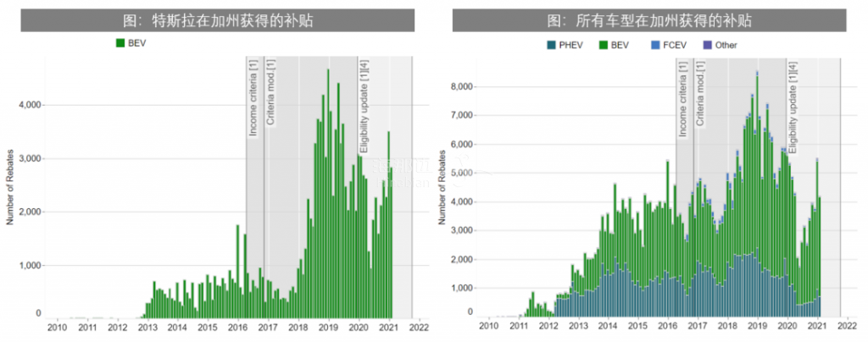
Task: Click the 2019 x-axis label in Tesla chart
Action: pos(328,328)
